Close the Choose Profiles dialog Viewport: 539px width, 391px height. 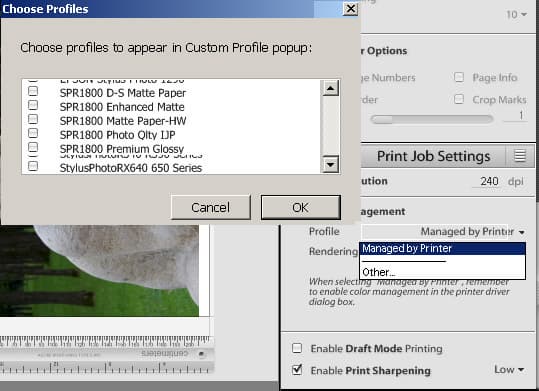(x=351, y=9)
